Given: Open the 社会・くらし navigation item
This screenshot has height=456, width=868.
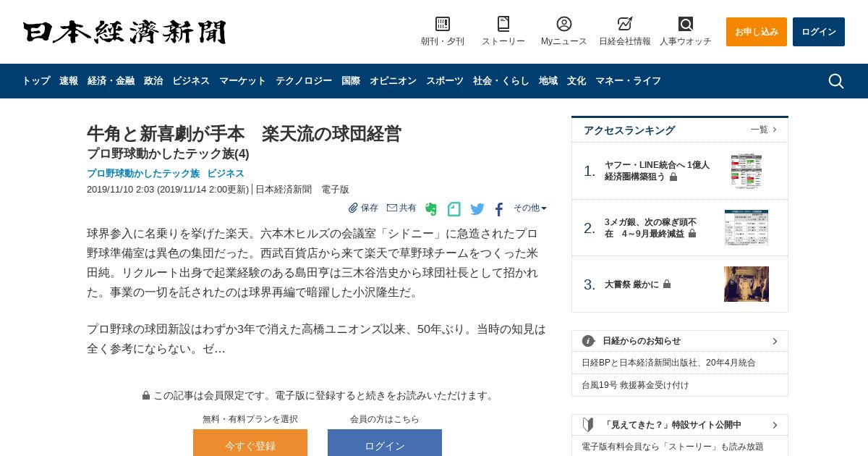Looking at the screenshot, I should 501,81.
